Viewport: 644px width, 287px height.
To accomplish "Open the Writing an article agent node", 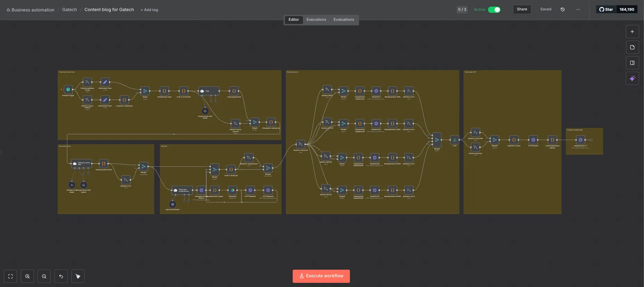I will coord(81,163).
